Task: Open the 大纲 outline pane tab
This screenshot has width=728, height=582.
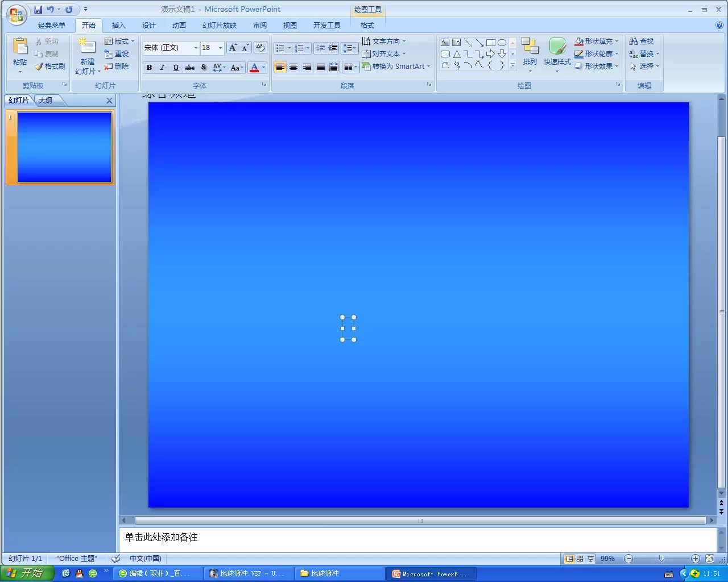Action: tap(45, 101)
